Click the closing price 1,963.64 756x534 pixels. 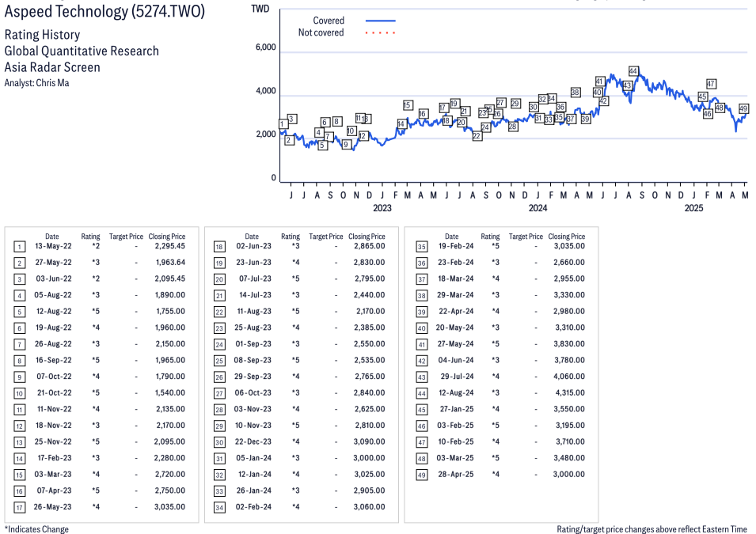point(171,262)
